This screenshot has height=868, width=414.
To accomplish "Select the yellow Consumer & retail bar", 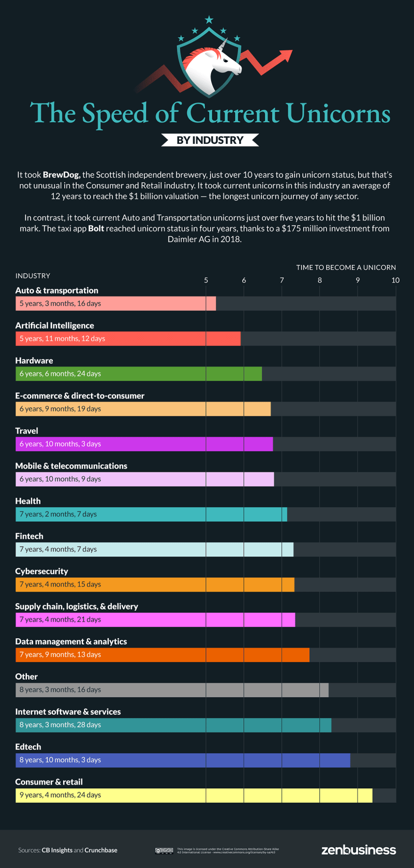I will coord(194,795).
